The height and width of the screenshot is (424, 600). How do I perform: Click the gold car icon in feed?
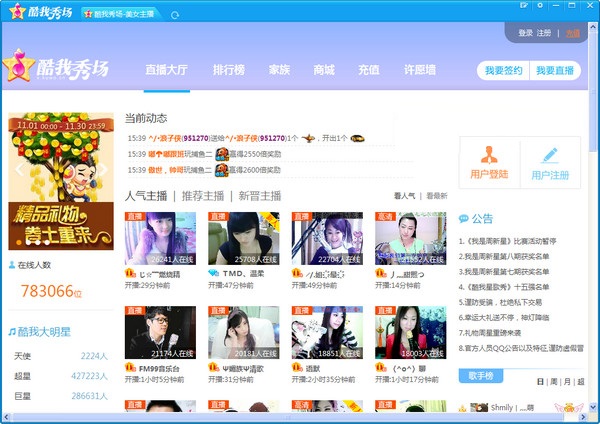pyautogui.click(x=357, y=138)
